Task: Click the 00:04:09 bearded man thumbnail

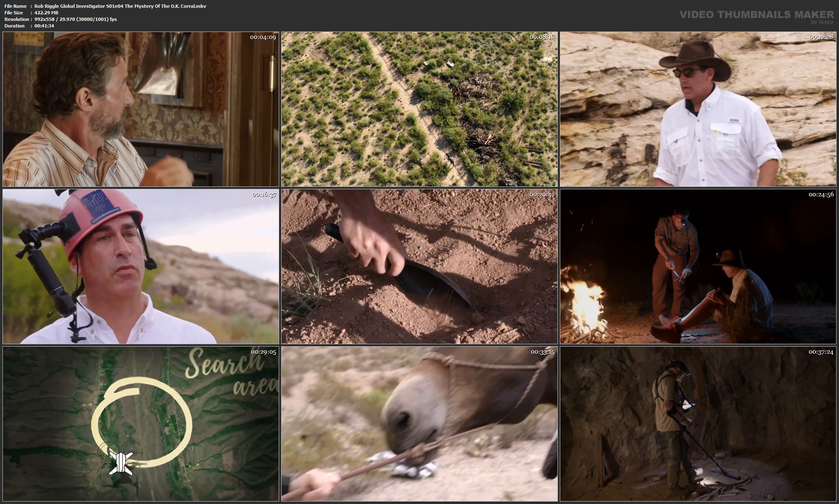Action: (x=141, y=109)
